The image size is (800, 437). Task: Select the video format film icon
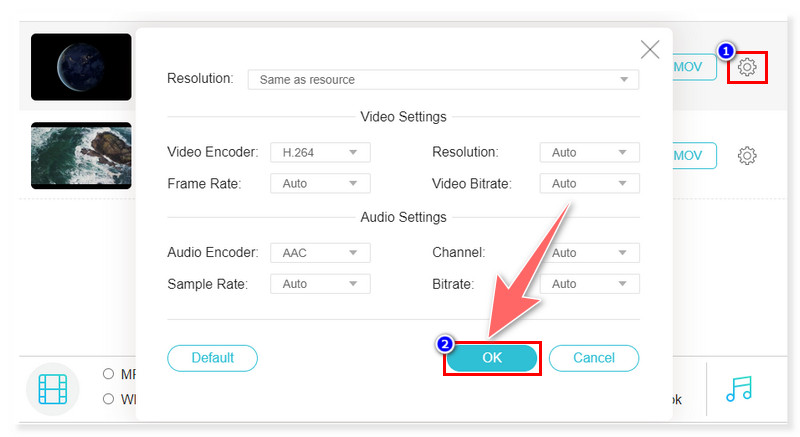click(52, 389)
